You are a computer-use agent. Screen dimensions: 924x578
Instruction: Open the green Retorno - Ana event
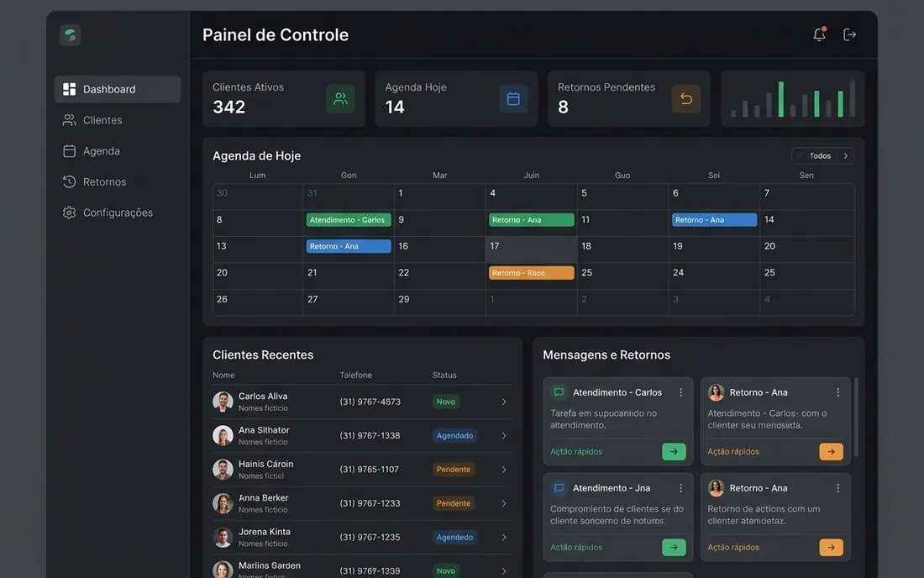[x=531, y=220]
